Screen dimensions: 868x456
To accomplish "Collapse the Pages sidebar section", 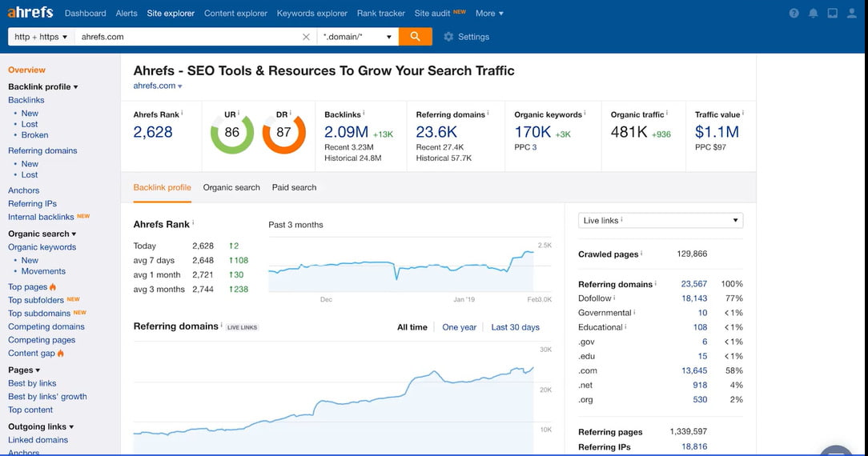I will (x=24, y=370).
